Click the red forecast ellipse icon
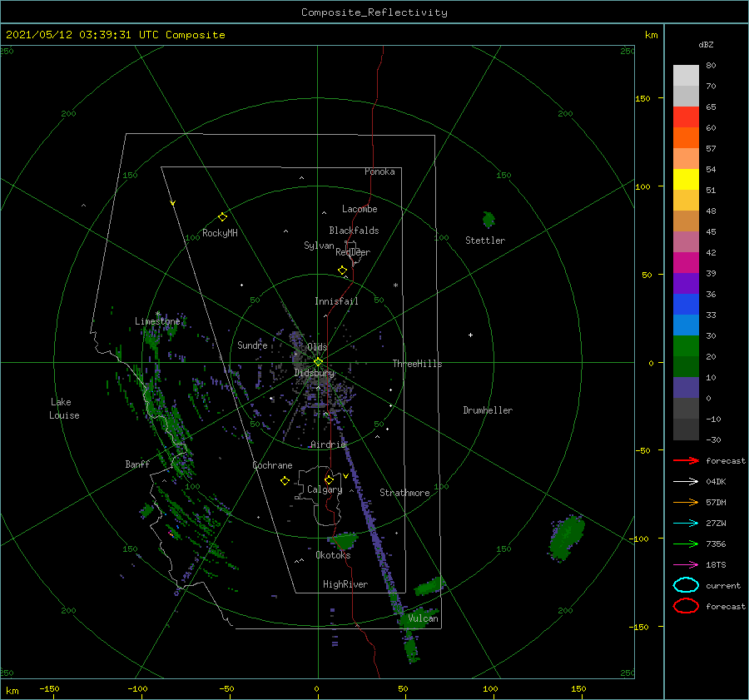The width and height of the screenshot is (749, 700). pyautogui.click(x=686, y=606)
